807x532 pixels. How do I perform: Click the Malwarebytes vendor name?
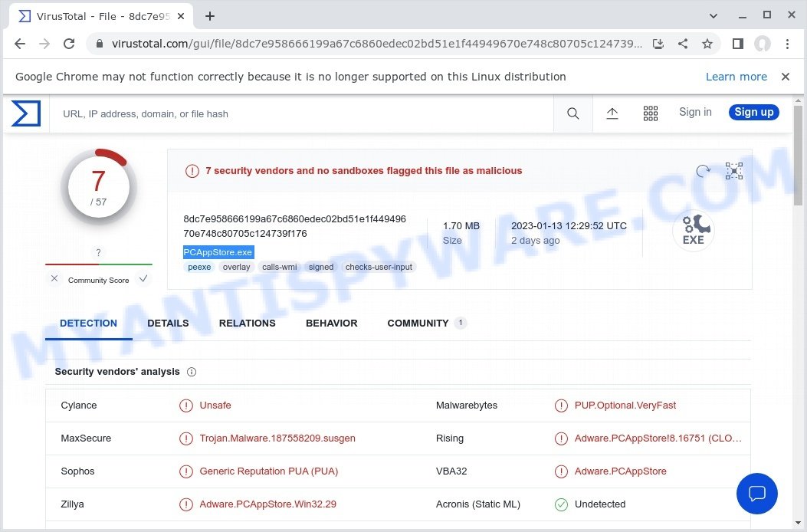tap(466, 406)
